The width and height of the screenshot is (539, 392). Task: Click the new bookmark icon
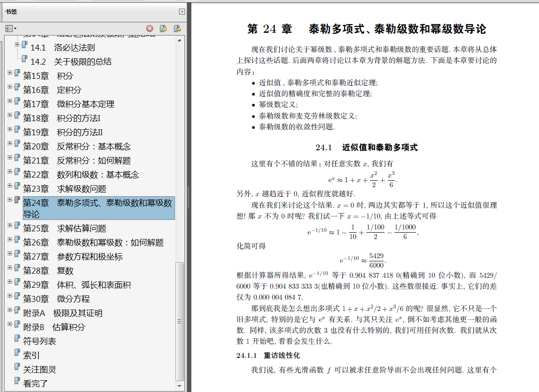(164, 29)
